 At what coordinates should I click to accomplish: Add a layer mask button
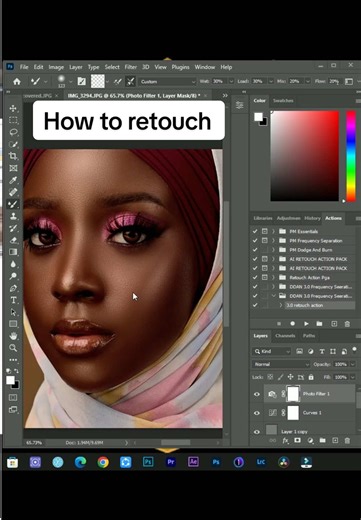point(297,441)
